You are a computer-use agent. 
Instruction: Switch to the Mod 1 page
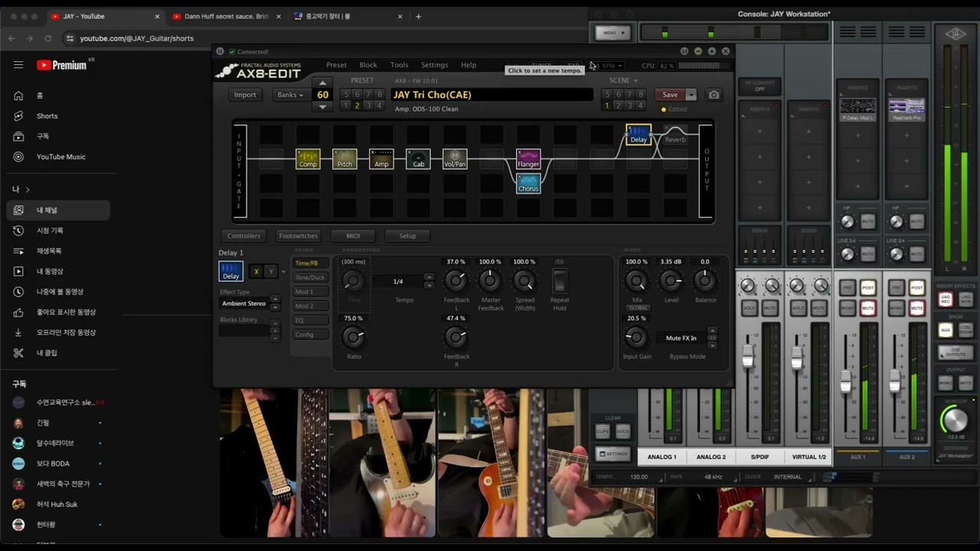310,292
